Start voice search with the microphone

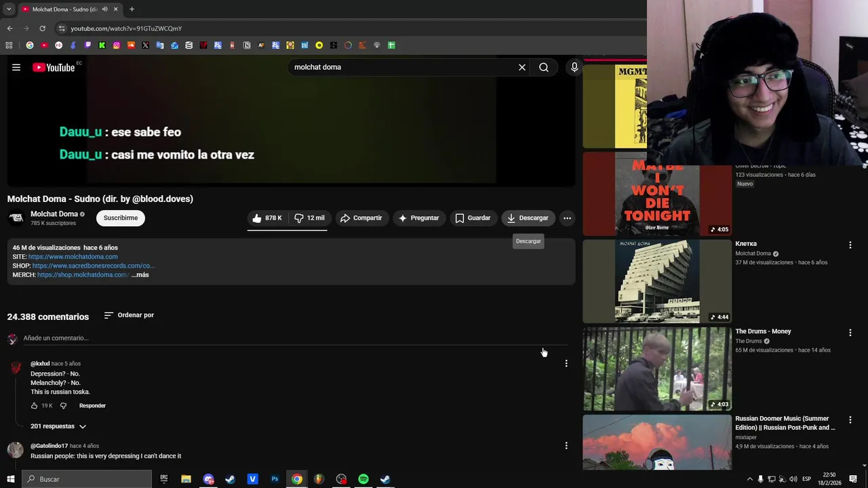(x=574, y=67)
